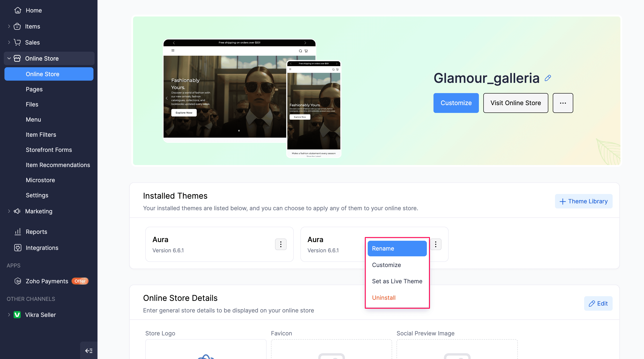
Task: Click the Online Store Details heading
Action: point(180,298)
